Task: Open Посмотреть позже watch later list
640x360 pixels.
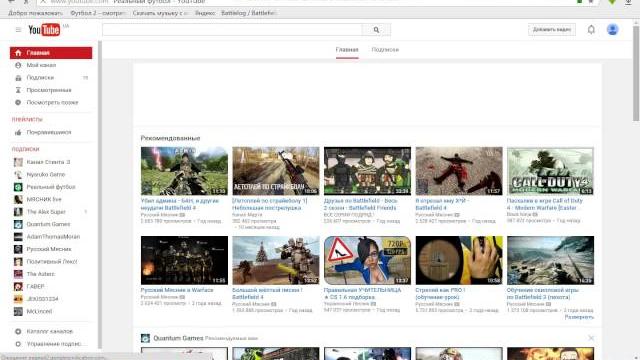Action: [x=51, y=102]
